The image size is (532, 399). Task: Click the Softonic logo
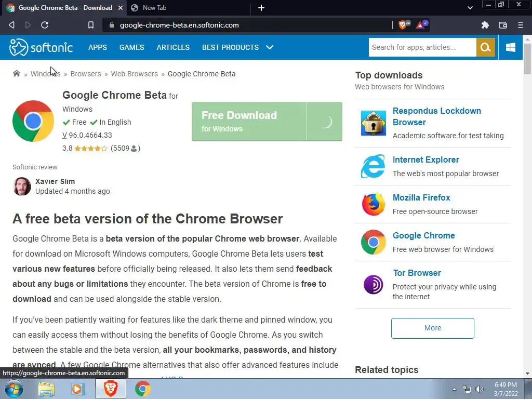click(41, 47)
